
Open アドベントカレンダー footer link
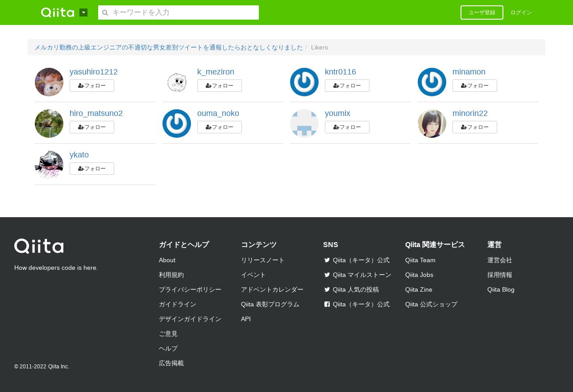tap(272, 289)
